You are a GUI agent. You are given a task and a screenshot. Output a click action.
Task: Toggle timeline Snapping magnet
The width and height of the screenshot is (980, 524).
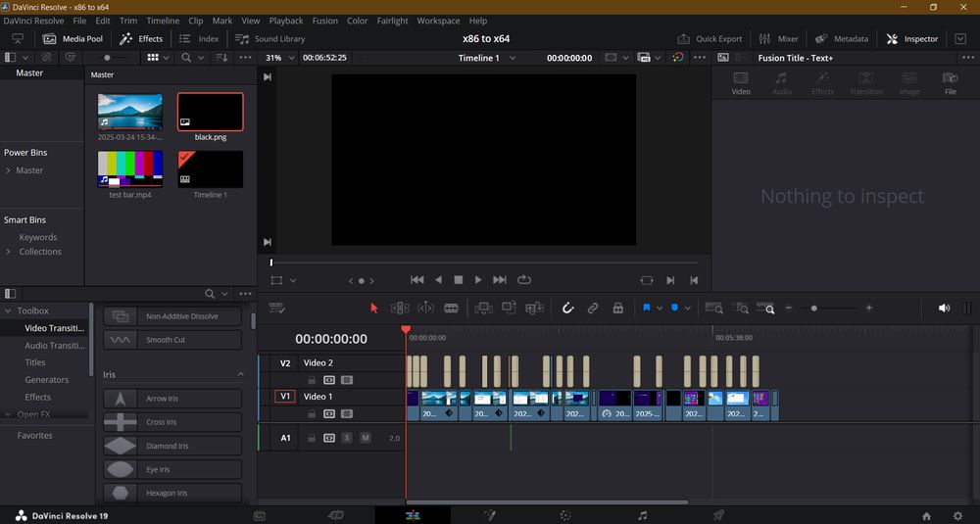click(567, 308)
